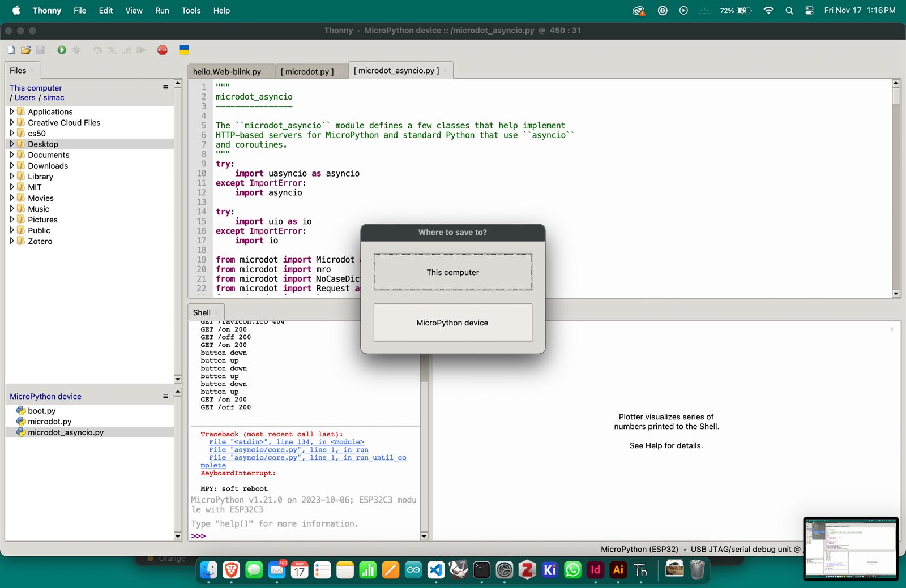
Task: Select boot.py on MicroPython device
Action: coord(89,411)
